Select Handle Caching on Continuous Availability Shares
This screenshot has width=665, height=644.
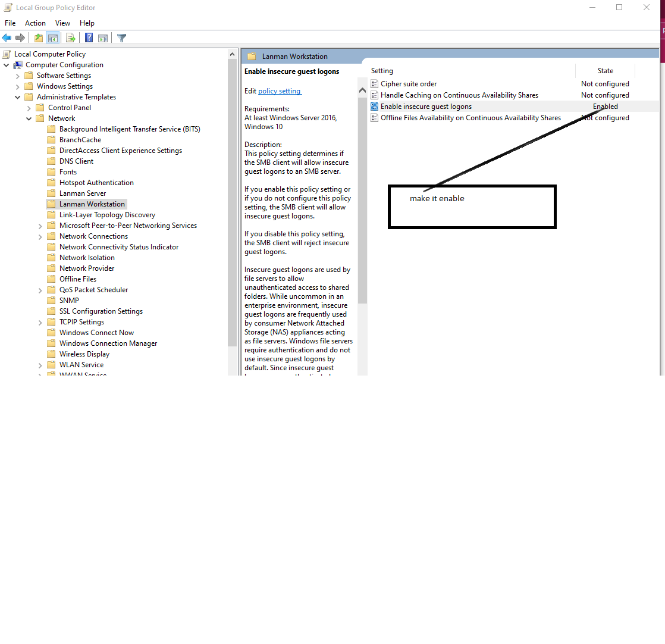coord(459,95)
